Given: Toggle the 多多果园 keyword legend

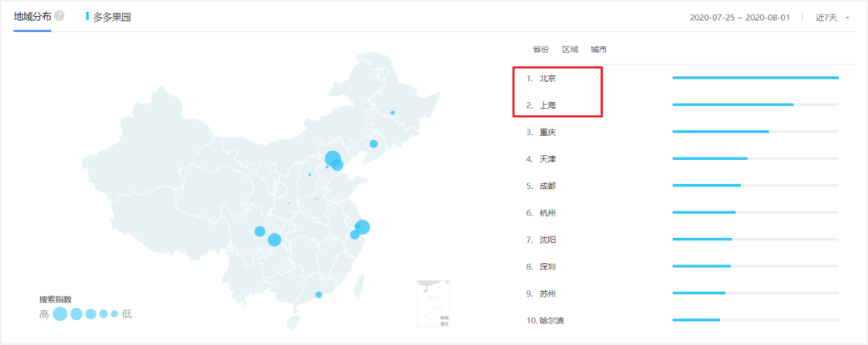Looking at the screenshot, I should coord(111,16).
